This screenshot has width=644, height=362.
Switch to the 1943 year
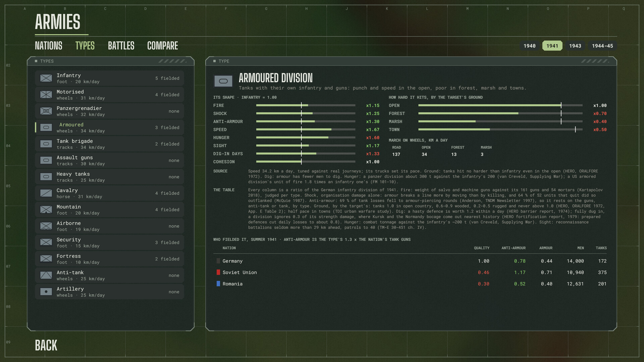coord(575,46)
